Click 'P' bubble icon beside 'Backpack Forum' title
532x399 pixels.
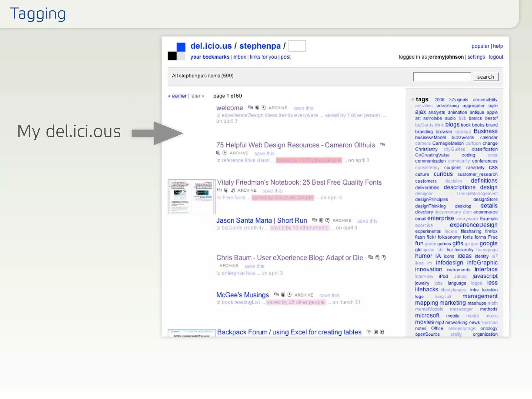tap(382, 332)
